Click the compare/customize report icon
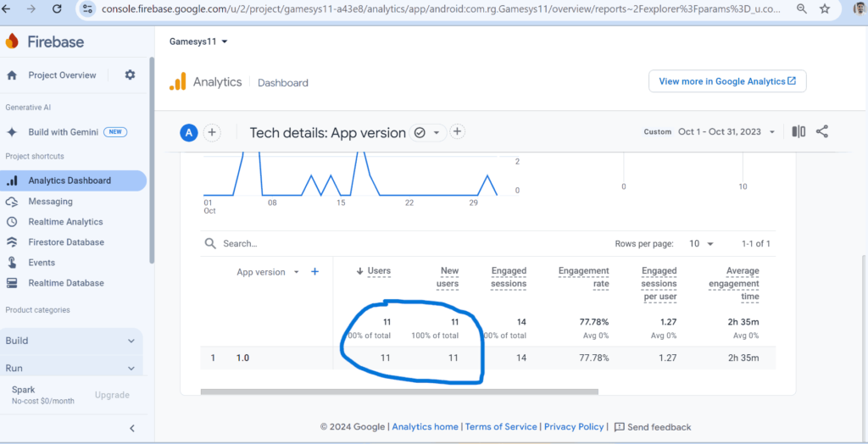The image size is (868, 444). click(x=798, y=131)
